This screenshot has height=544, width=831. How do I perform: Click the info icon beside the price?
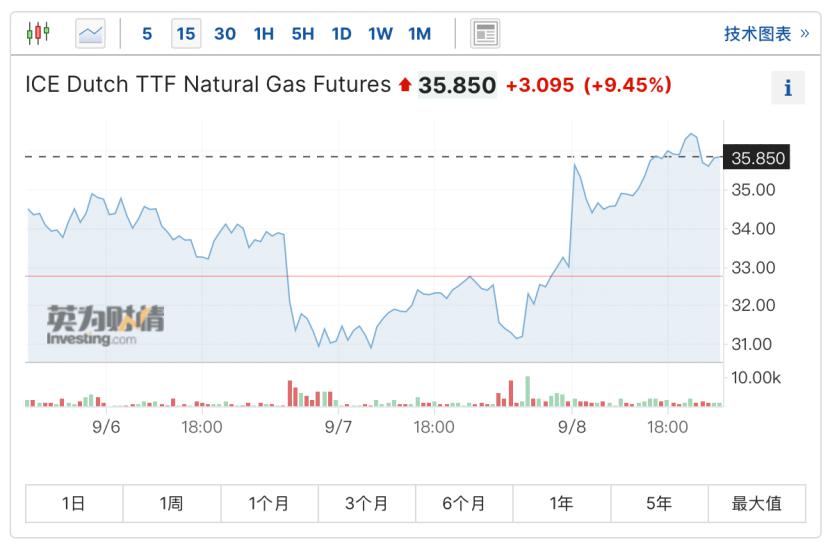tap(787, 88)
